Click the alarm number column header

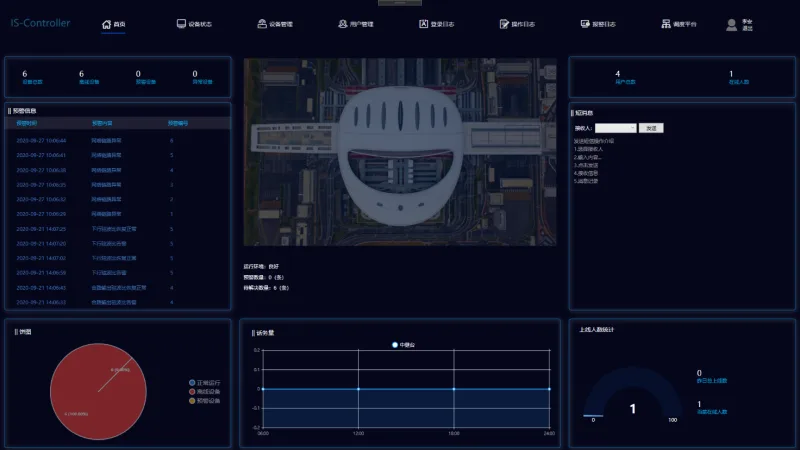[x=178, y=123]
